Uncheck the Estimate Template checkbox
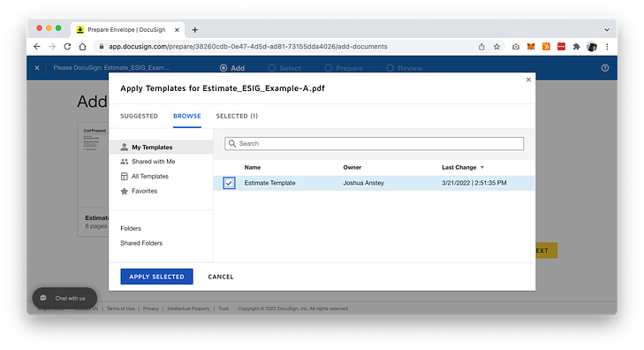The image size is (644, 350). coord(229,183)
